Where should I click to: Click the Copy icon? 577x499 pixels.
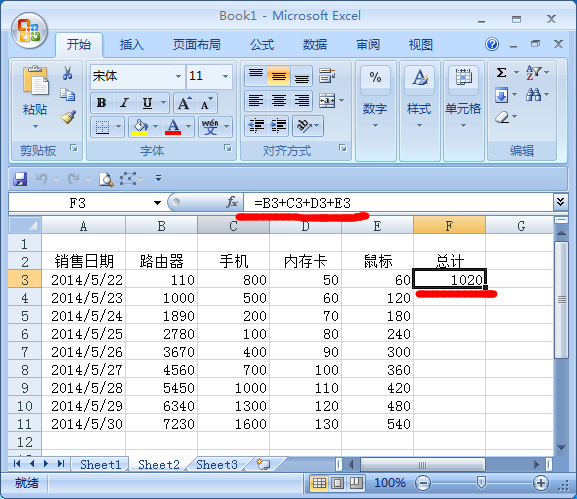point(68,95)
